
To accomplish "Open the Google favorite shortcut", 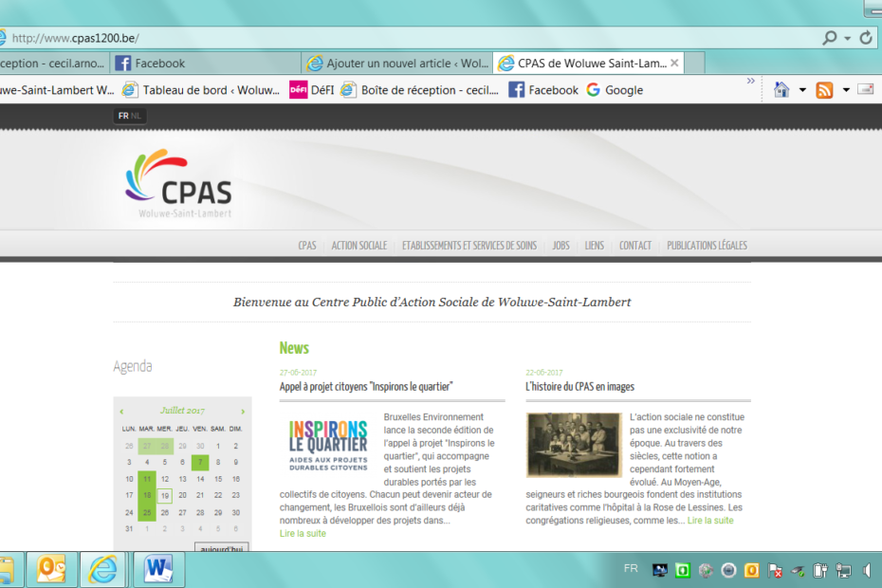I will [615, 90].
